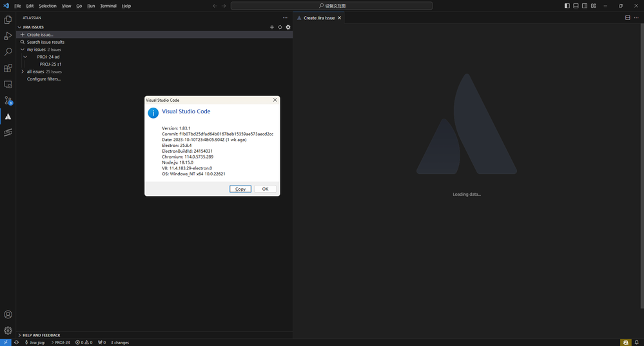Open the Selection menu
The height and width of the screenshot is (346, 644).
pyautogui.click(x=48, y=6)
